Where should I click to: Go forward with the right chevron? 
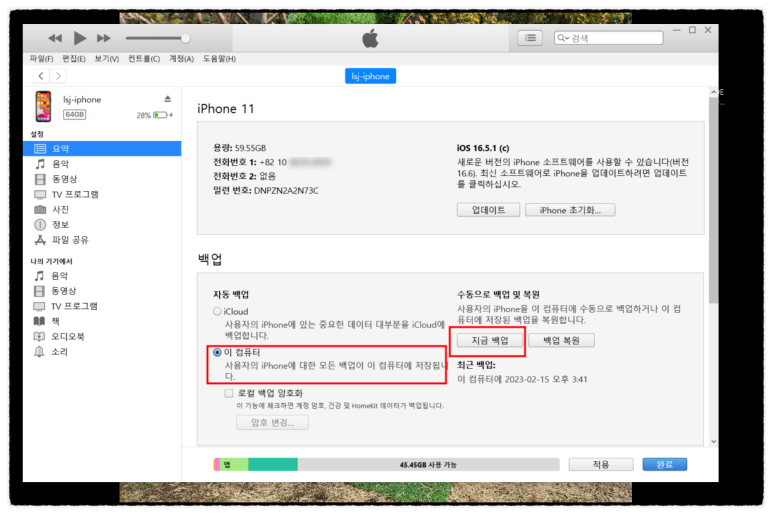coord(58,76)
